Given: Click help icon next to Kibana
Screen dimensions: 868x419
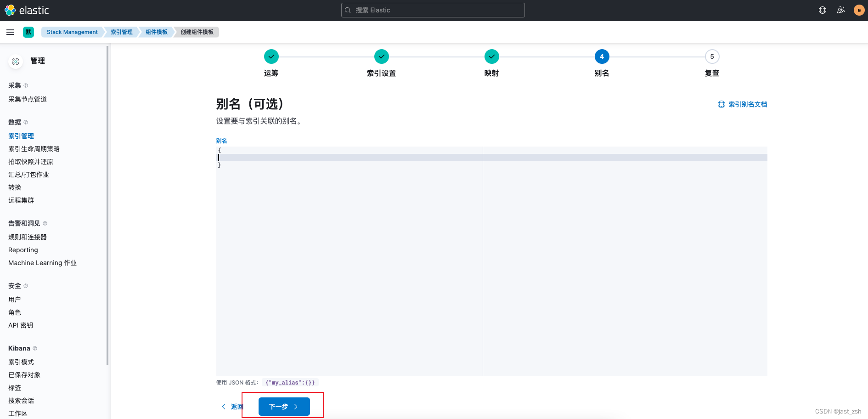Looking at the screenshot, I should 35,348.
